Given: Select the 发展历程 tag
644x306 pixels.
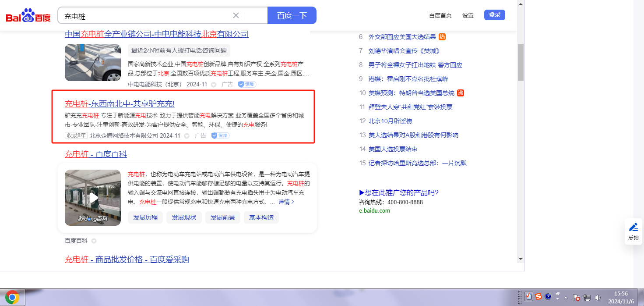Looking at the screenshot, I should 145,217.
